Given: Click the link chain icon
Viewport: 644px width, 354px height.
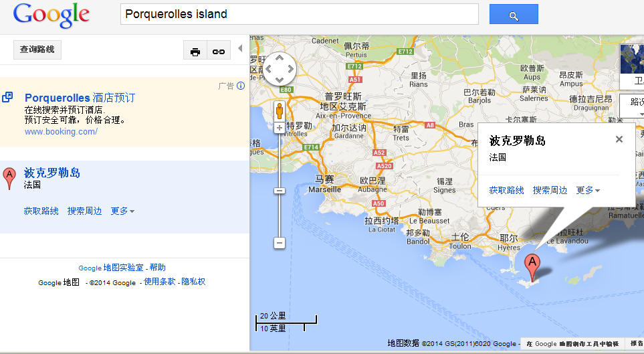Looking at the screenshot, I should click(x=219, y=52).
